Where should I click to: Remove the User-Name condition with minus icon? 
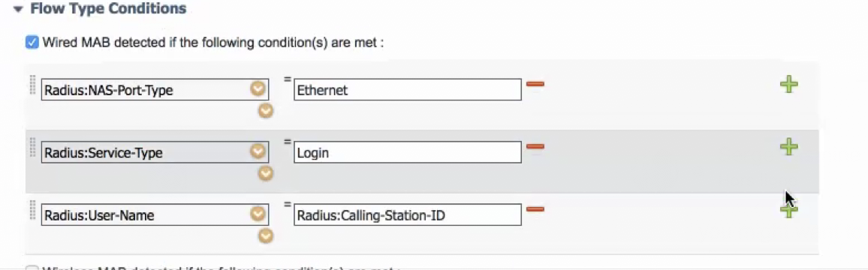click(535, 209)
